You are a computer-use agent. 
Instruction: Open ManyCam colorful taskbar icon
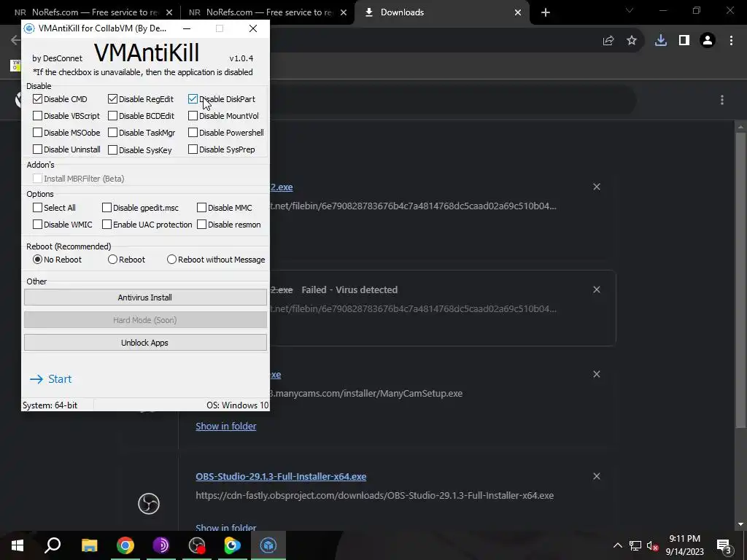coord(233,545)
